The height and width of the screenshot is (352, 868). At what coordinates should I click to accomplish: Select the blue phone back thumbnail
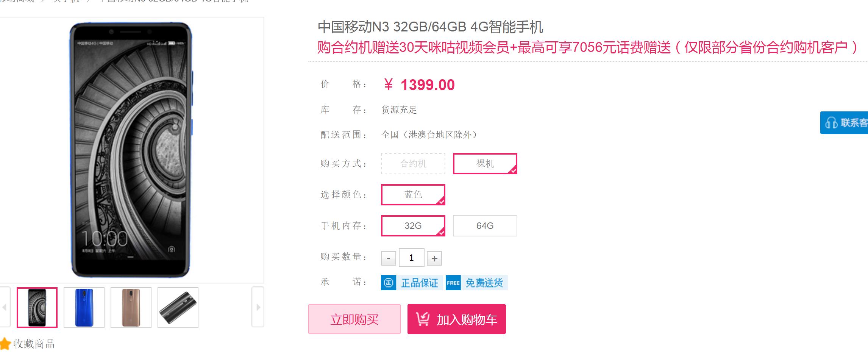pyautogui.click(x=84, y=307)
